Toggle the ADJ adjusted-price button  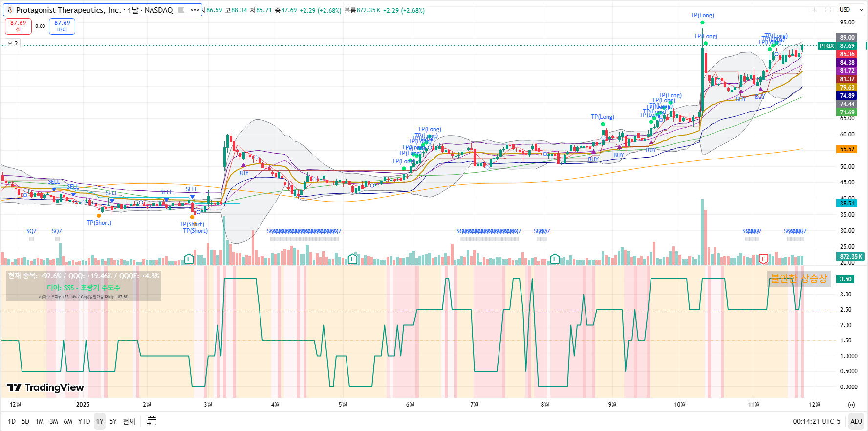[856, 421]
